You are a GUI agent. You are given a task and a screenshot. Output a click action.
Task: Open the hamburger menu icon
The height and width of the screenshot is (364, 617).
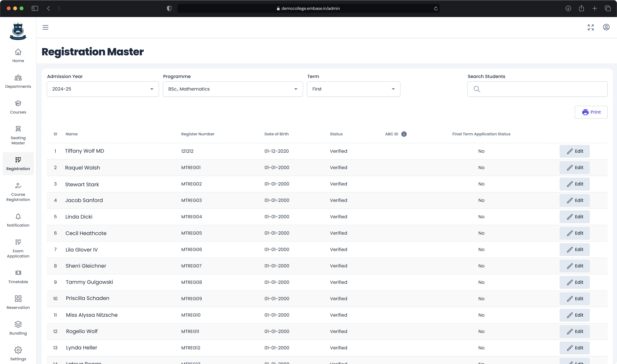45,27
